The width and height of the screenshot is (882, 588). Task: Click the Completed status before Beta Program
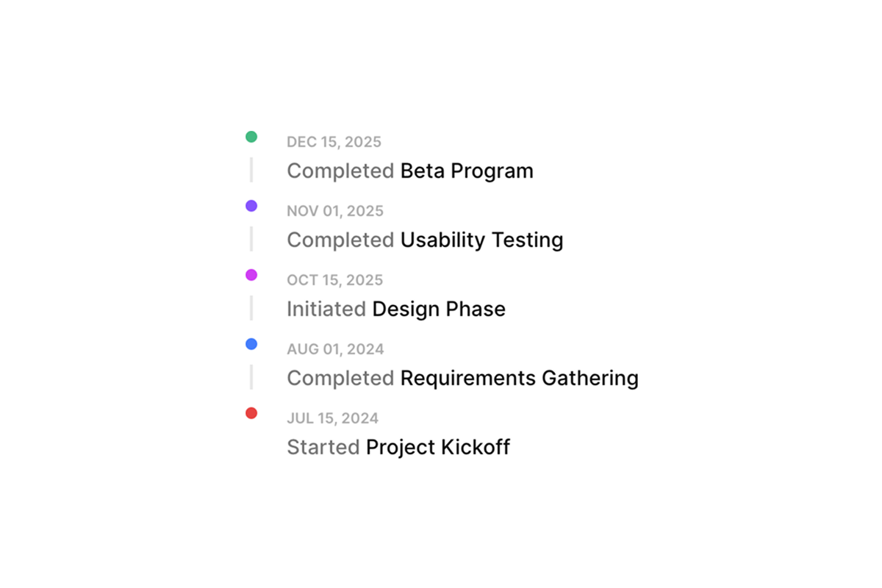click(x=340, y=171)
